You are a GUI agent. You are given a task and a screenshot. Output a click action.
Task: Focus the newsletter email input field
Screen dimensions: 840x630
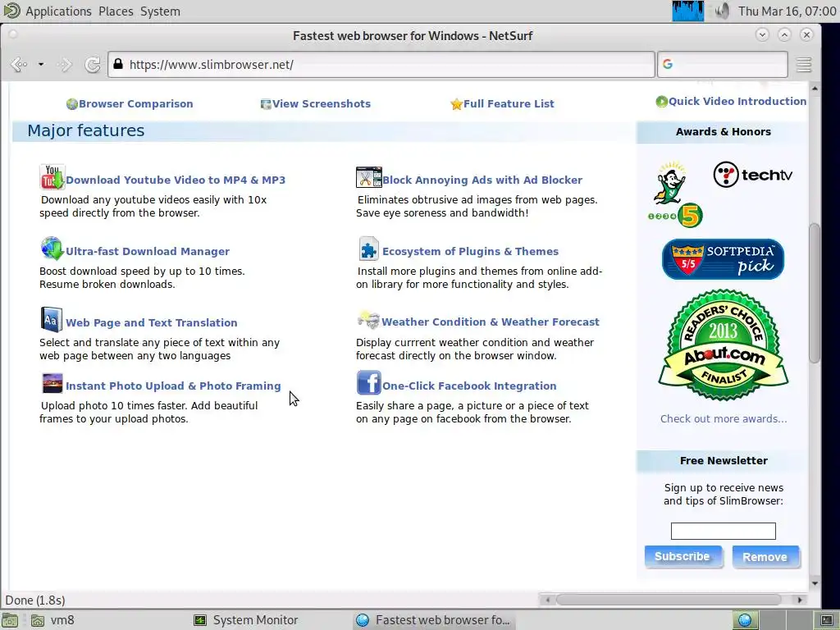[x=724, y=531]
